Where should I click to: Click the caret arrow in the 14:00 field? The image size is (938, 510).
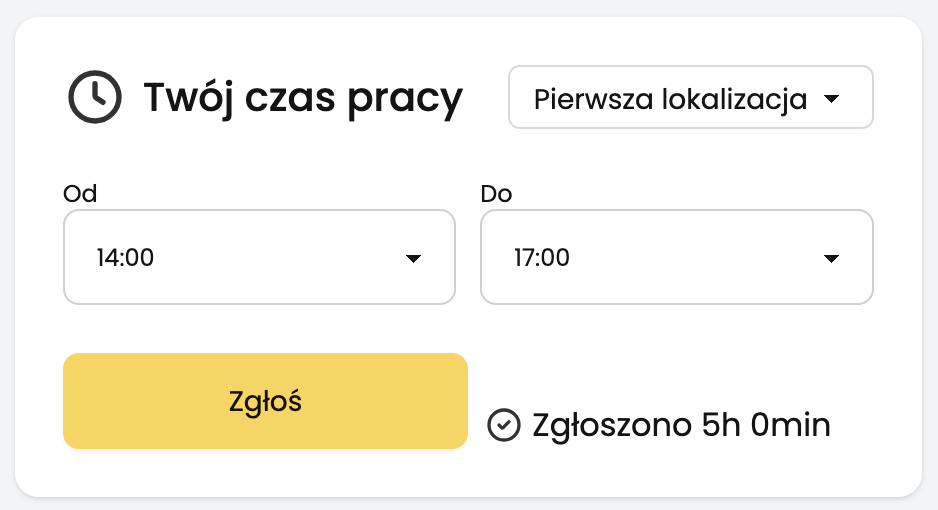413,258
